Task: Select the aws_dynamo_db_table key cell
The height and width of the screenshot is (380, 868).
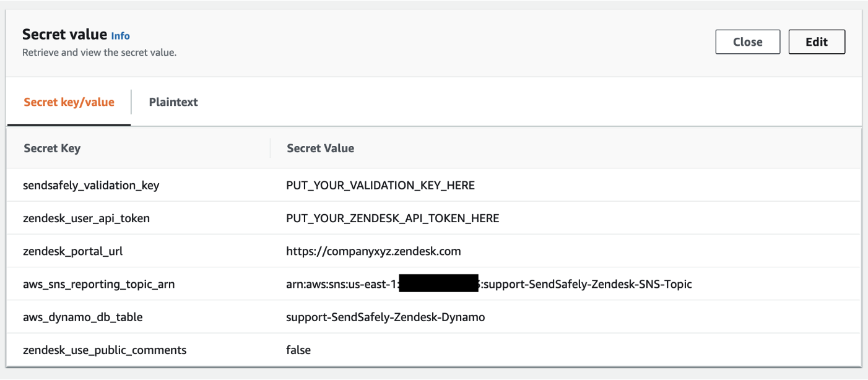Action: [x=83, y=317]
